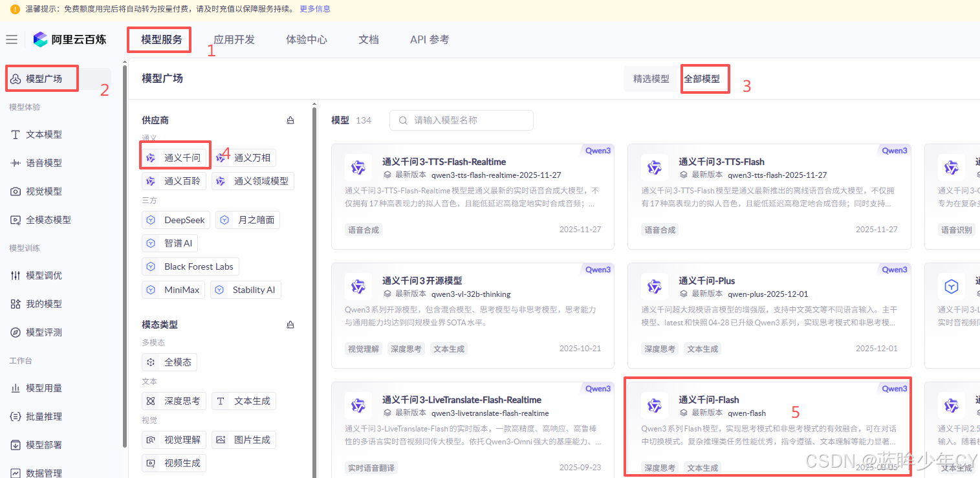The image size is (980, 478).
Task: Filter by 视觉理解 modality in the filter panel
Action: pos(174,440)
